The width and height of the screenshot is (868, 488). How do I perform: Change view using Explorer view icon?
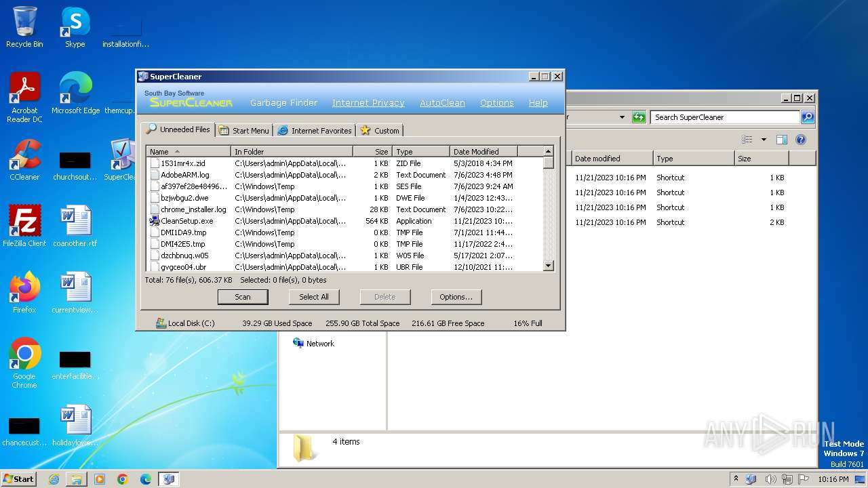(747, 140)
